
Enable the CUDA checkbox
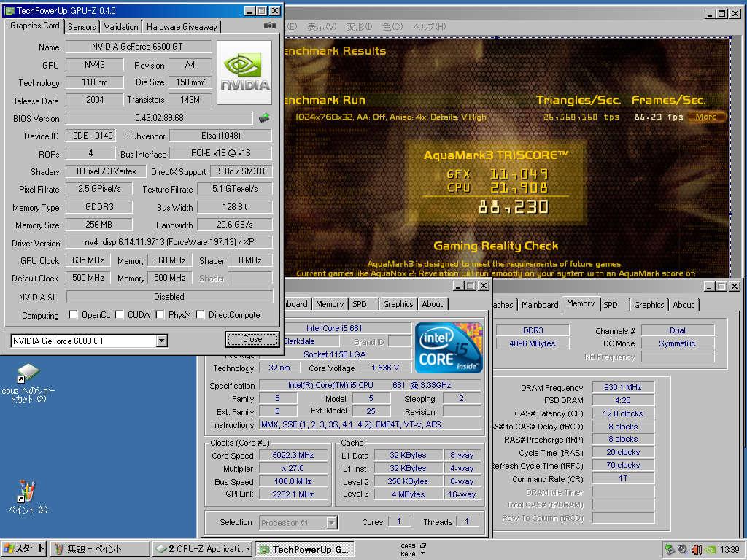click(x=119, y=315)
